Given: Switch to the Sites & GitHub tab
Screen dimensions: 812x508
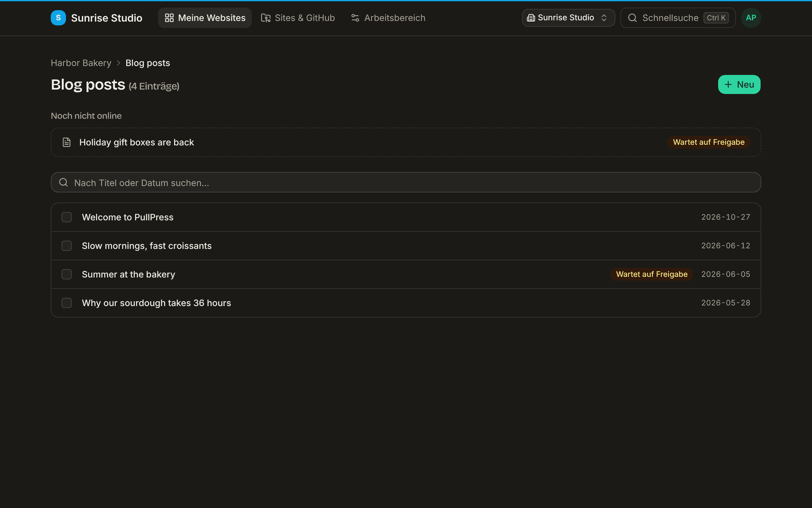Looking at the screenshot, I should (298, 18).
